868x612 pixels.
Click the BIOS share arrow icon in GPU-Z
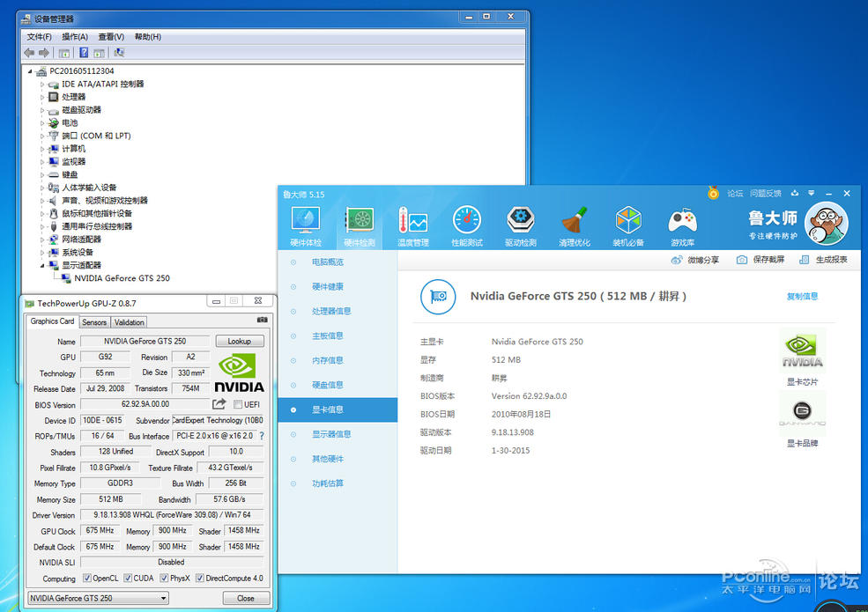tap(219, 404)
